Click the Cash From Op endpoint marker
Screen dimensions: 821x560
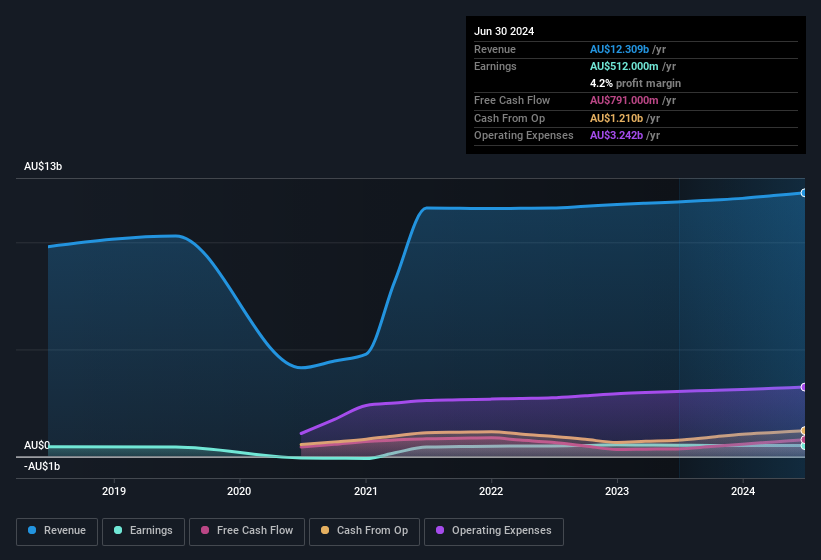(x=803, y=431)
